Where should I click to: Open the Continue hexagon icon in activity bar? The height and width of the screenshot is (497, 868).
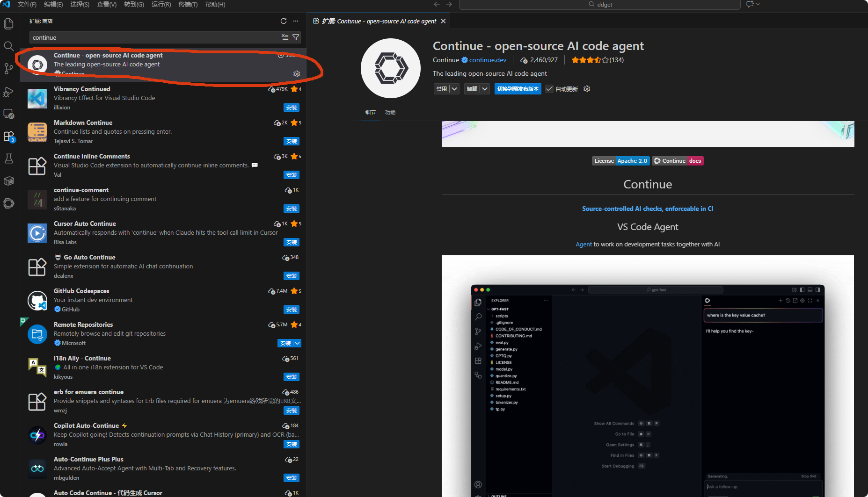[x=9, y=203]
